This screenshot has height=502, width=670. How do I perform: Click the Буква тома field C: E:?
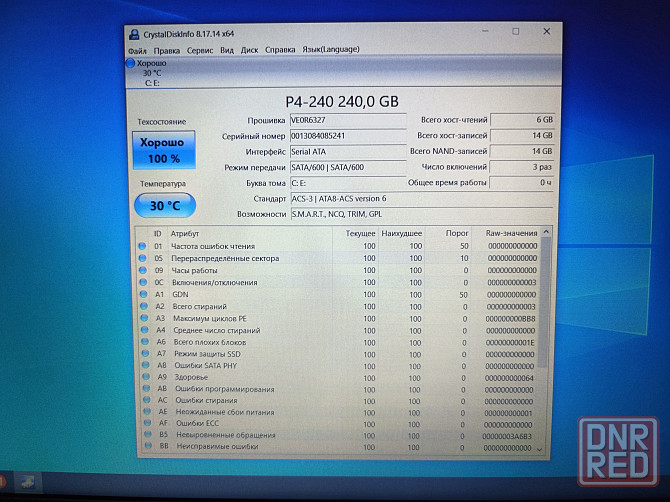click(x=348, y=183)
